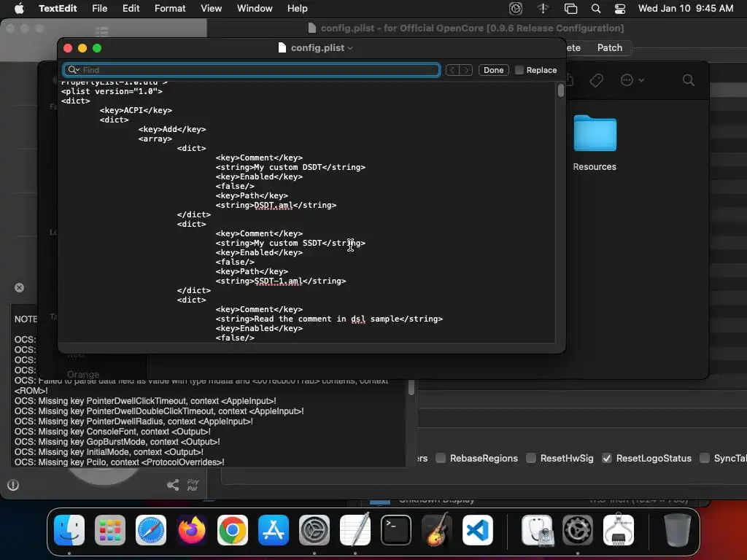Open the View menu
The height and width of the screenshot is (560, 747).
(211, 9)
